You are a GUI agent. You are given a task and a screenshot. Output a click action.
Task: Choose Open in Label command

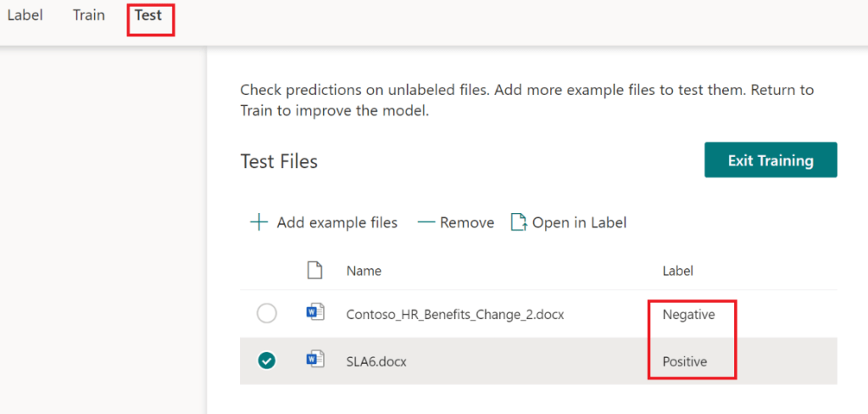coord(579,222)
